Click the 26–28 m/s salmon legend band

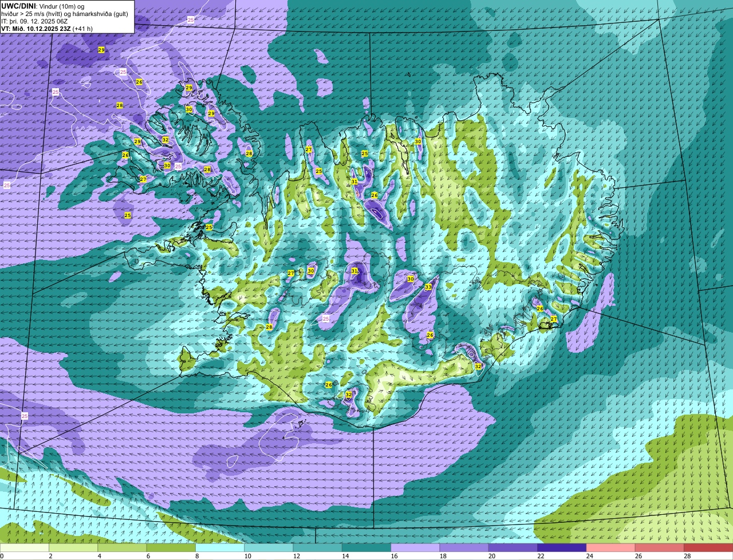tap(660, 547)
